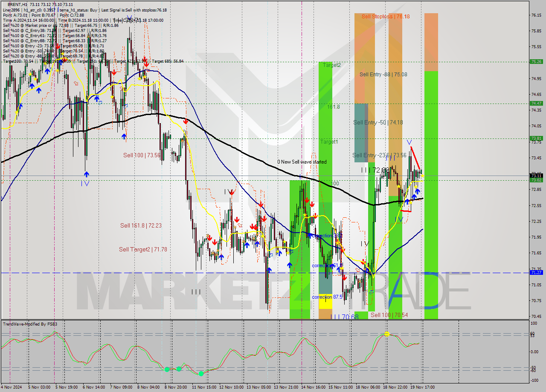Click the 70.45 price axis value
546x392 pixels.
[536, 316]
